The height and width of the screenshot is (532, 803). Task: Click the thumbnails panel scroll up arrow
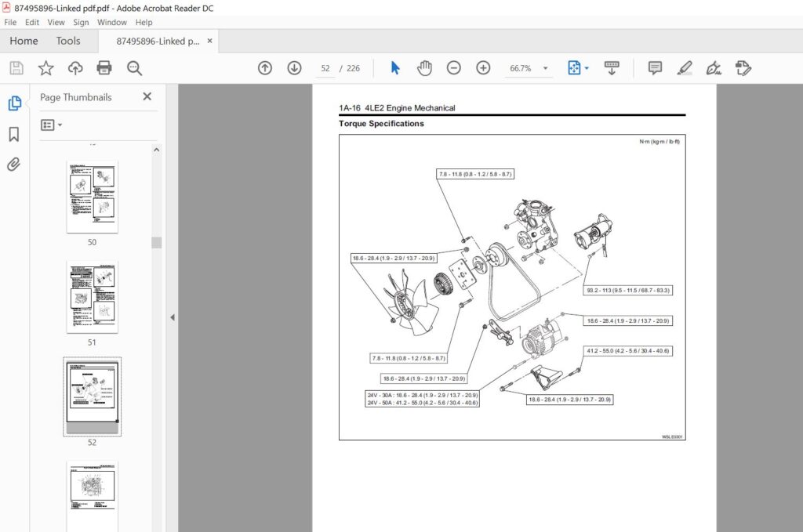[x=156, y=150]
